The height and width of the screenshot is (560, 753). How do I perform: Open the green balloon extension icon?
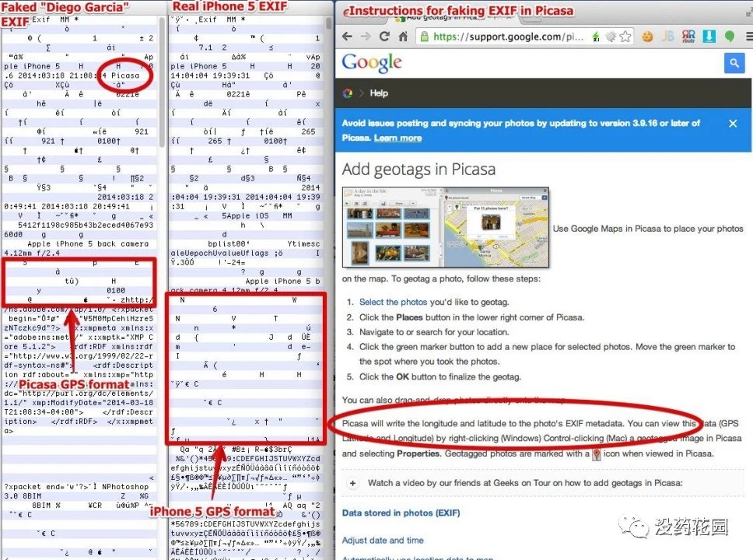pos(730,37)
